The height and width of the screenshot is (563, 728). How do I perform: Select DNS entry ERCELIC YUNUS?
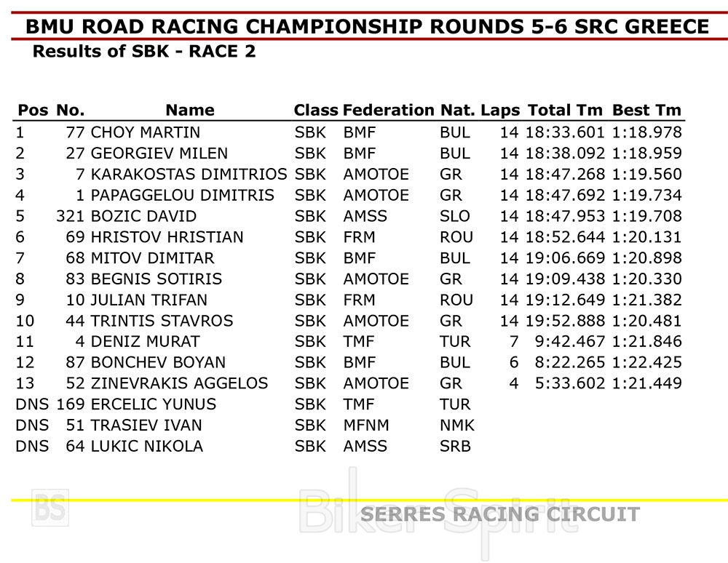pyautogui.click(x=153, y=404)
